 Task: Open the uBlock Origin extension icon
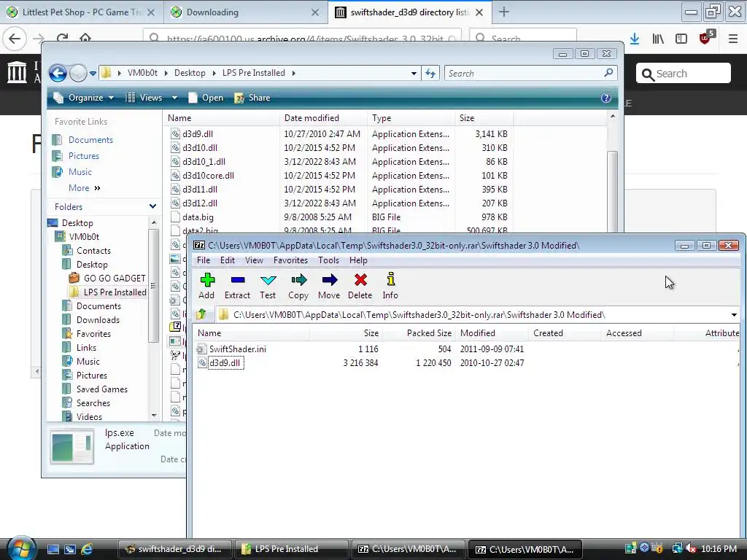tap(705, 38)
